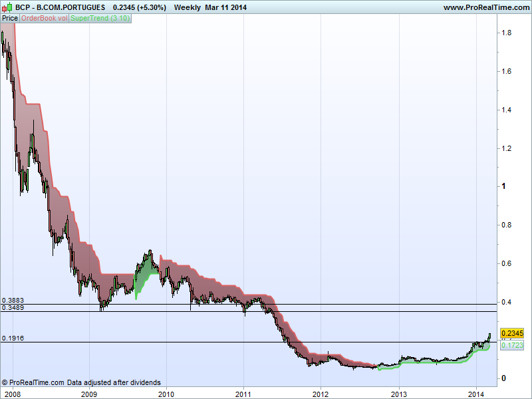The width and height of the screenshot is (532, 399).
Task: Click the 2013 time axis label
Action: 399,394
